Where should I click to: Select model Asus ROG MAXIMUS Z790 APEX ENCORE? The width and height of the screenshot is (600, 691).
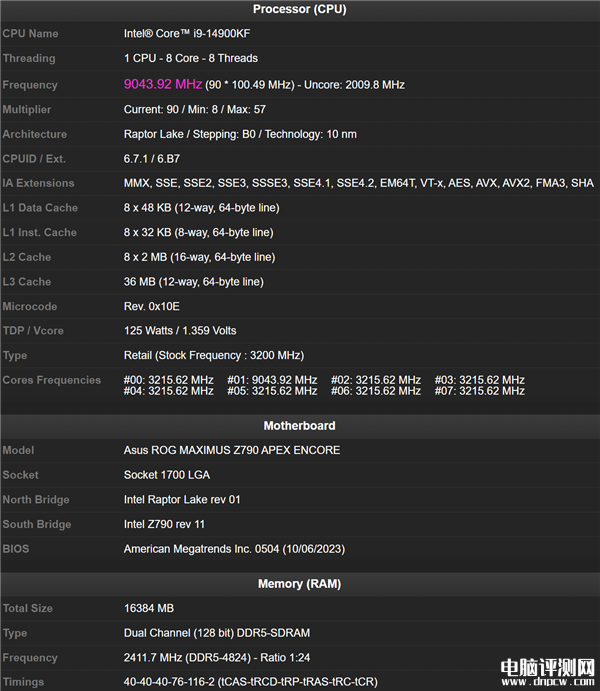232,450
